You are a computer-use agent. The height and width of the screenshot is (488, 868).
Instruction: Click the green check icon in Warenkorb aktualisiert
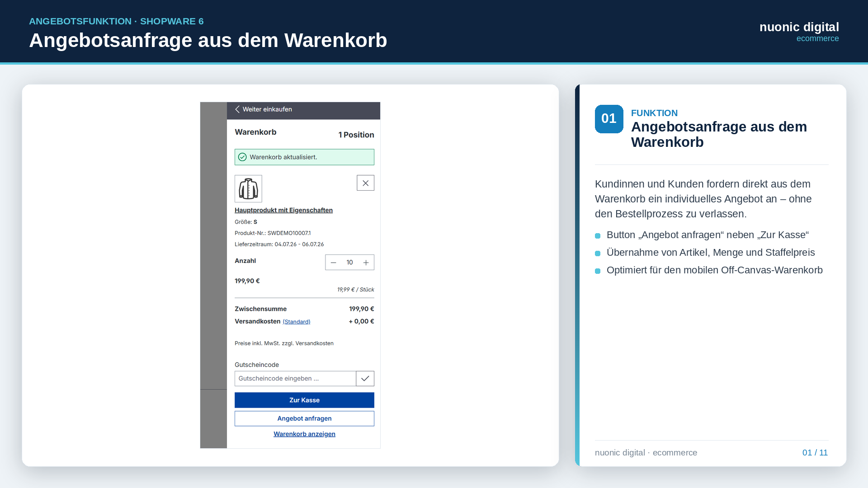(x=242, y=157)
